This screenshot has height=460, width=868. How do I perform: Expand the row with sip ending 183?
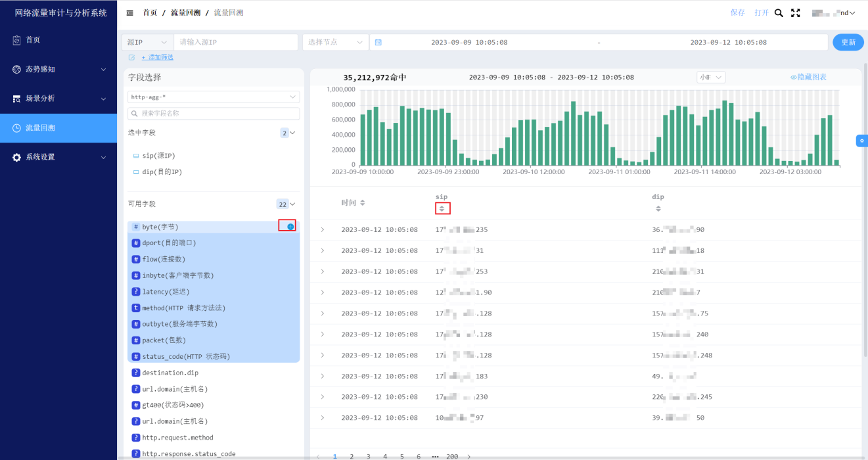(323, 376)
